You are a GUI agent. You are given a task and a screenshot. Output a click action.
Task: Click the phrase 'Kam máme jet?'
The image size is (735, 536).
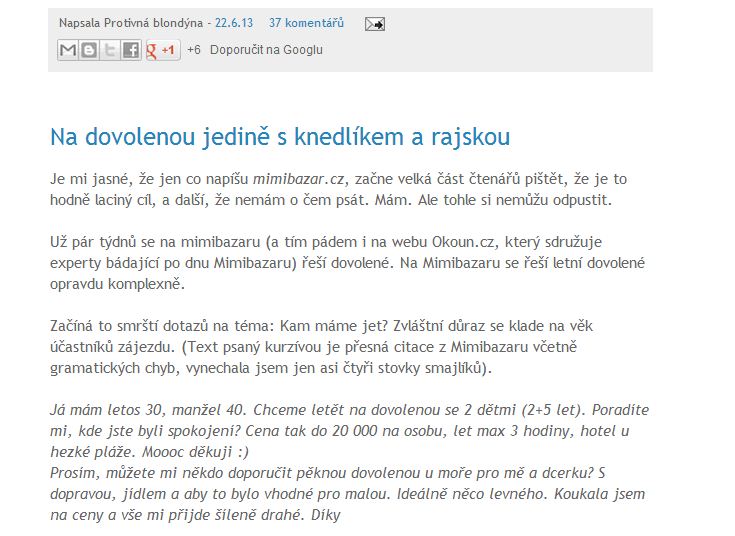point(334,326)
